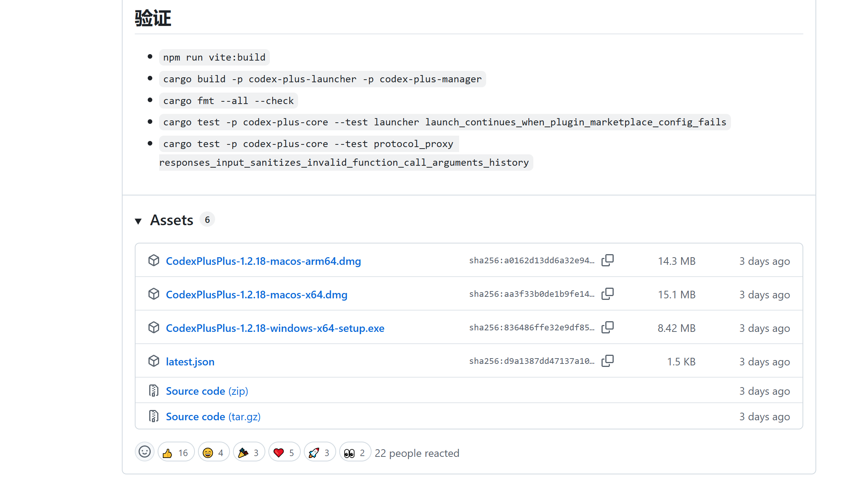Download CodexPlusPlus-1.2.18-macos-arm64.dmg
868x490 pixels.
[263, 261]
